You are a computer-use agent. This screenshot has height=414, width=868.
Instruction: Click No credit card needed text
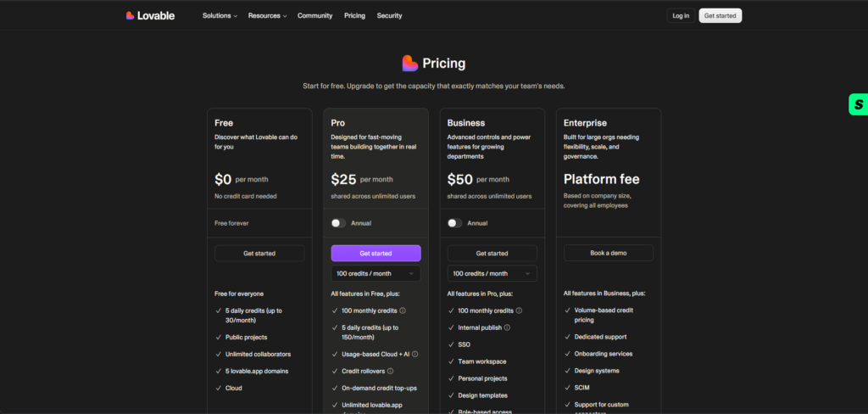coord(246,196)
